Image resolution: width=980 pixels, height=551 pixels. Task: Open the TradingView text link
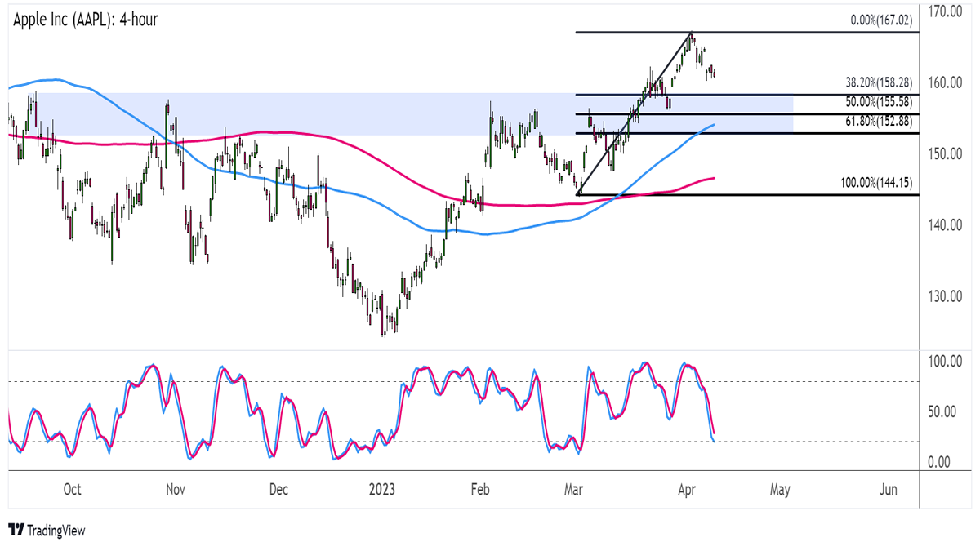[56, 531]
